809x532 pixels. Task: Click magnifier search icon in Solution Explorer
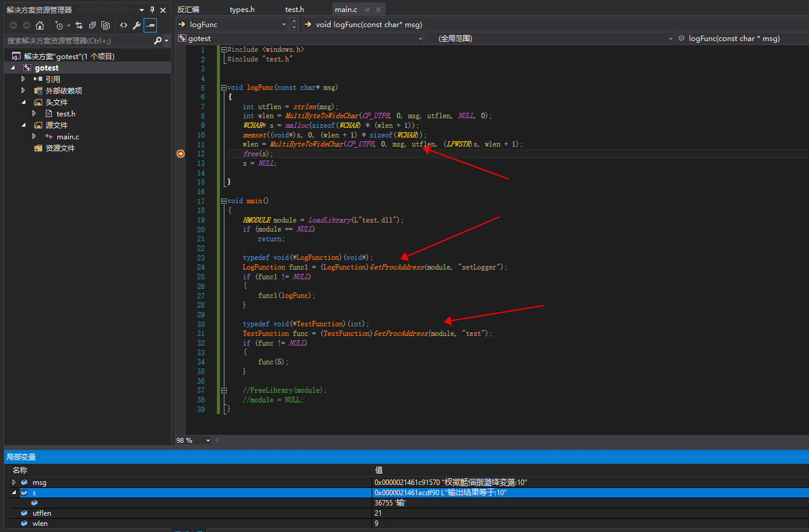click(x=158, y=40)
